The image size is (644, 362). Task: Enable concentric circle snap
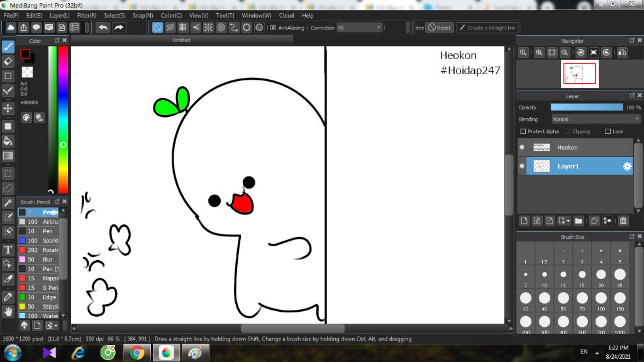pyautogui.click(x=221, y=28)
